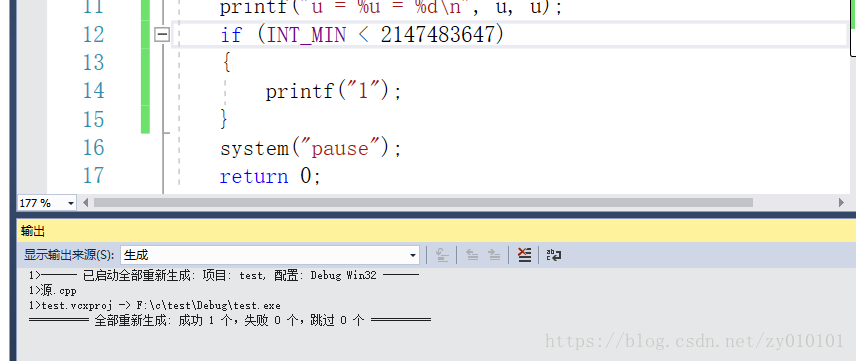The width and height of the screenshot is (856, 361).
Task: Click line number 13 in the gutter
Action: (x=93, y=63)
